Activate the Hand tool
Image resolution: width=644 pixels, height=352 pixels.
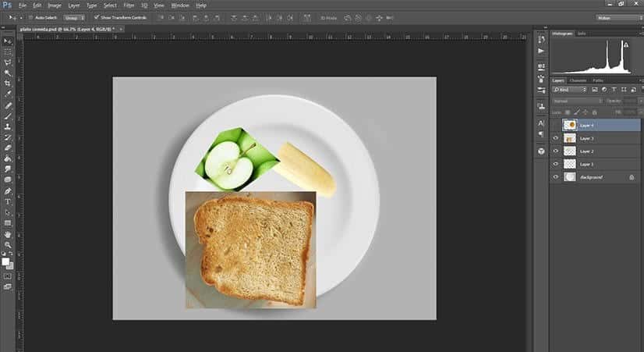tap(8, 234)
